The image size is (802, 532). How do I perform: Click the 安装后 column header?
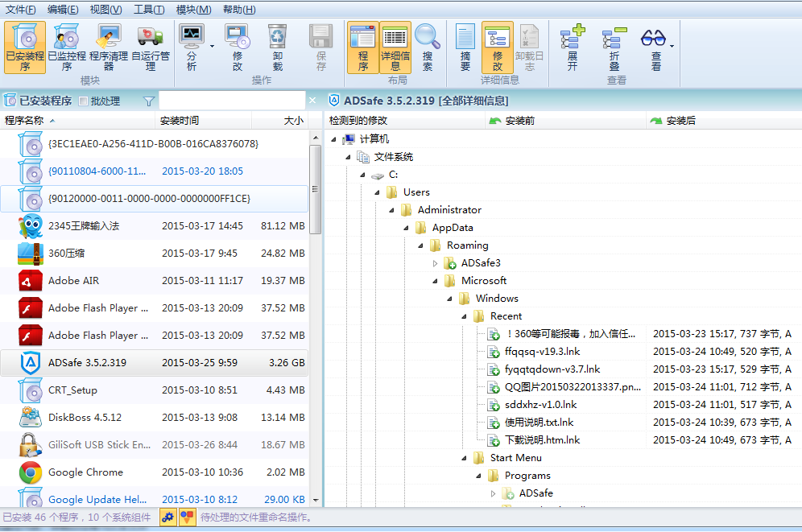tap(724, 121)
